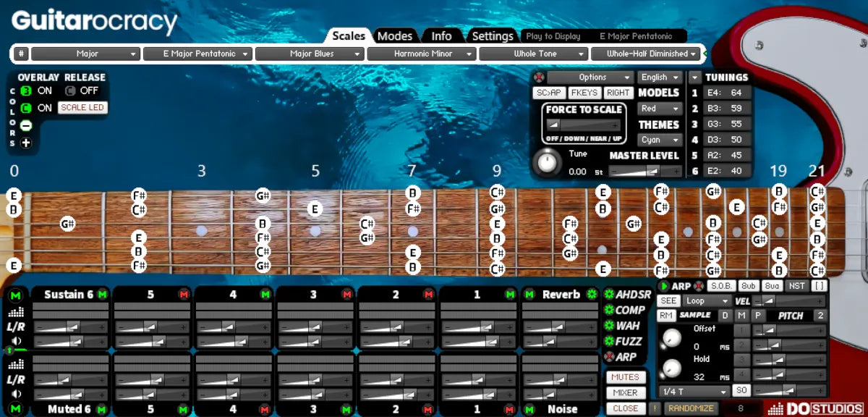Screen dimensions: 868x417
Task: Click the green ARP play arrow
Action: tap(664, 286)
